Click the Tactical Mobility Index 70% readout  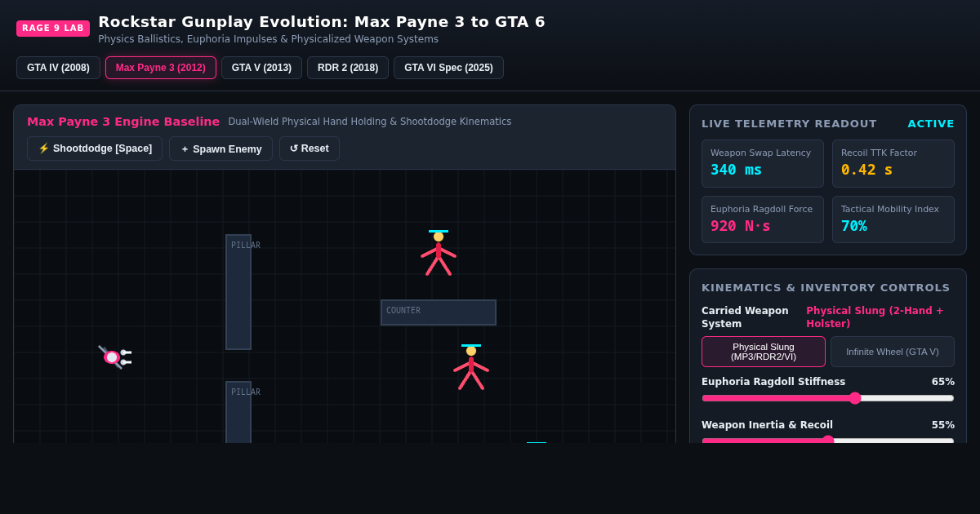click(x=893, y=218)
